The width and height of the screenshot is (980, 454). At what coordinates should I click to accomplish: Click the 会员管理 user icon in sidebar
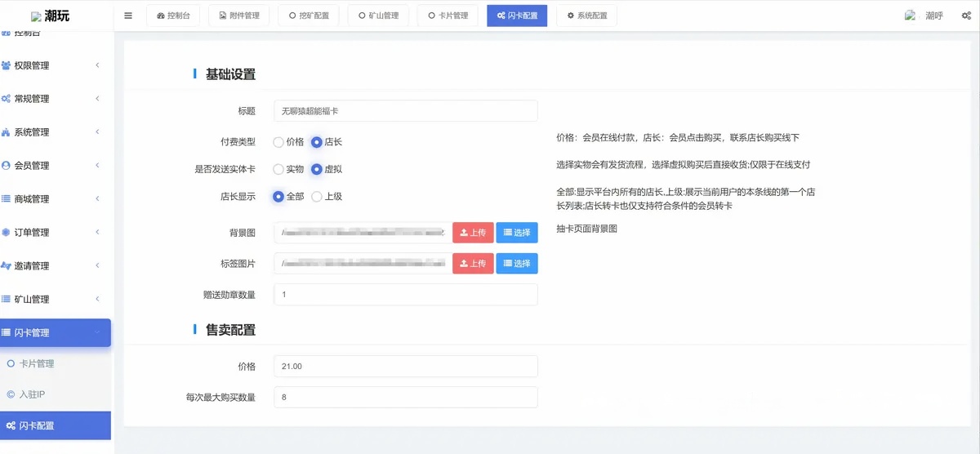pyautogui.click(x=7, y=165)
